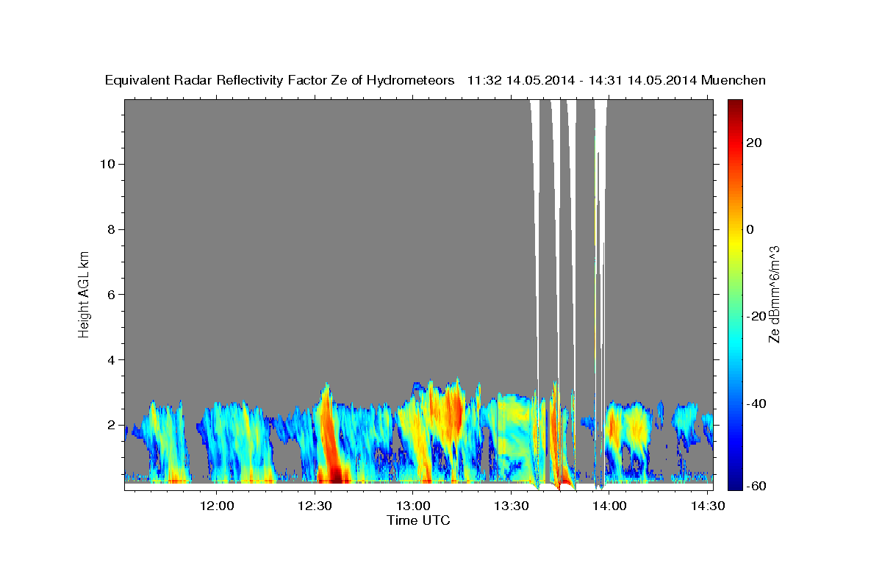
Task: Click the 8 km height tick label
Action: tap(109, 229)
